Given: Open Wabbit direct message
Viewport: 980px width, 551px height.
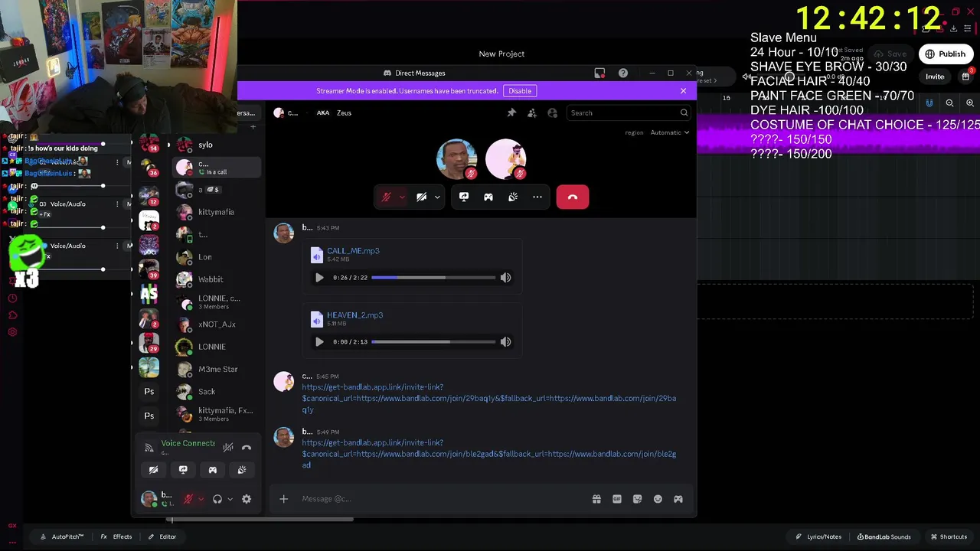Looking at the screenshot, I should tap(216, 279).
